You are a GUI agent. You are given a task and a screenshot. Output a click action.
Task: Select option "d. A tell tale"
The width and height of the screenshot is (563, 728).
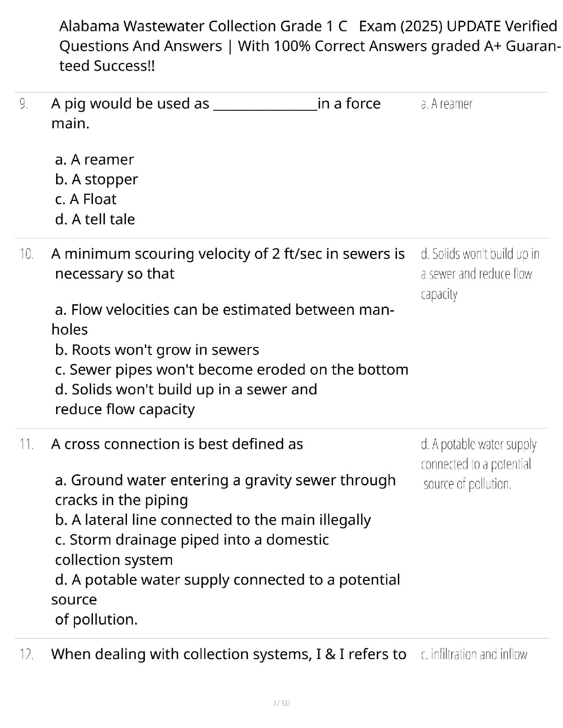(x=95, y=219)
